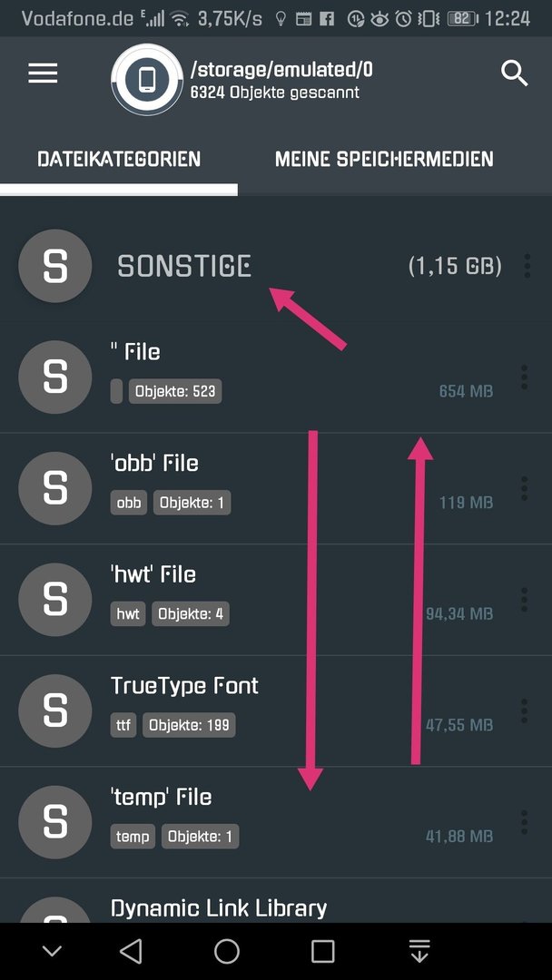
Task: Tap the S circle icon beside 'hwt' File
Action: pyautogui.click(x=55, y=600)
